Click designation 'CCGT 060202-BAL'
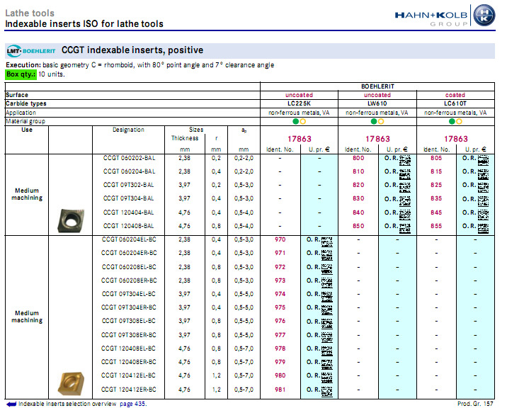The height and width of the screenshot is (420, 507). 129,158
